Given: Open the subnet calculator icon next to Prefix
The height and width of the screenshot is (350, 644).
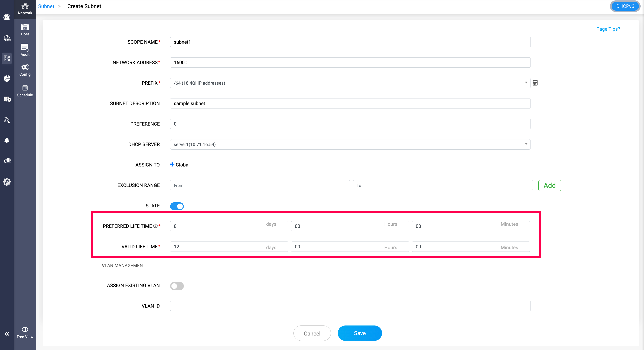Looking at the screenshot, I should click(x=535, y=83).
